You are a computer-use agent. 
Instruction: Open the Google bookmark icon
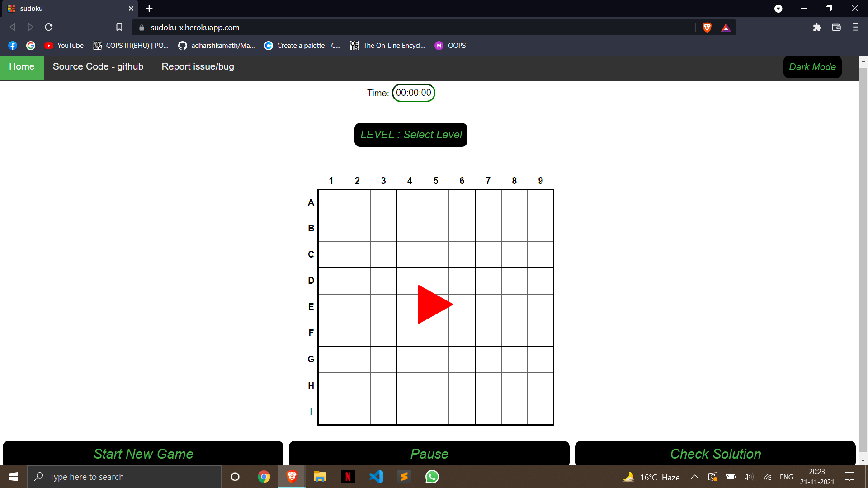[x=31, y=46]
